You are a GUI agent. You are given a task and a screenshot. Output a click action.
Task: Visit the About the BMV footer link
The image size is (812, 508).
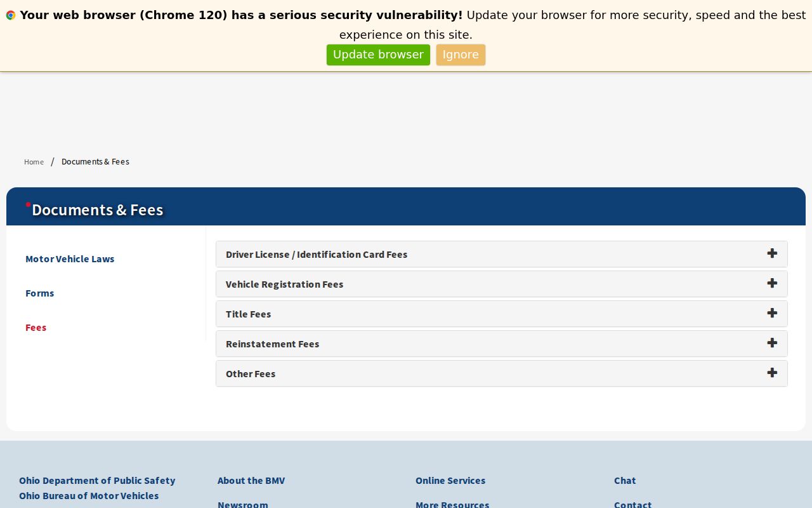click(251, 481)
